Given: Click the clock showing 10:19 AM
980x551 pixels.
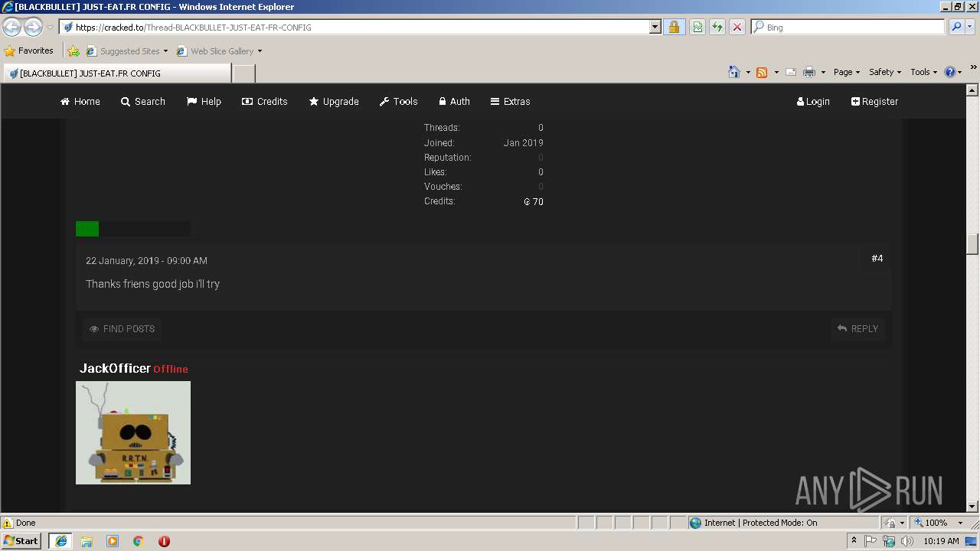Looking at the screenshot, I should 941,541.
